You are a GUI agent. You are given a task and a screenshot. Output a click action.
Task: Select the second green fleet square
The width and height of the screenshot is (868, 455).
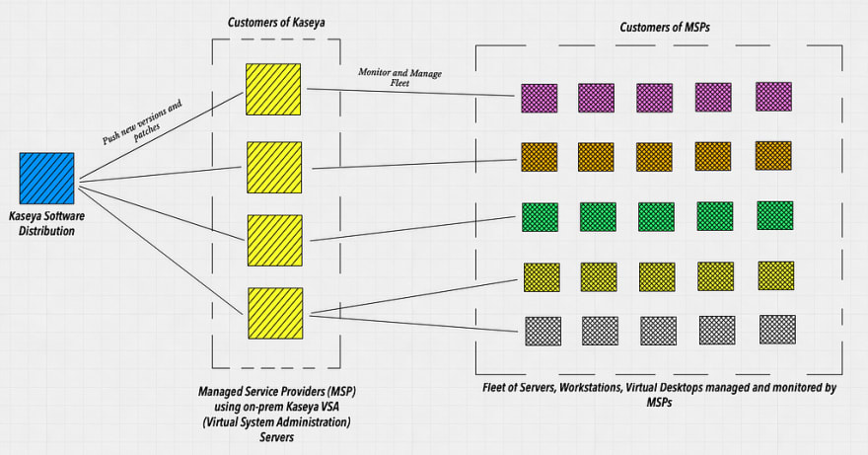pos(598,217)
